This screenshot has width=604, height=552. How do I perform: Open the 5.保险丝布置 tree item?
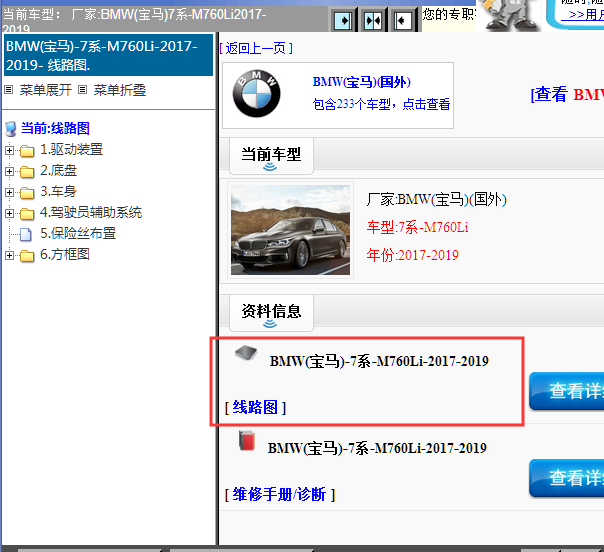click(x=78, y=233)
